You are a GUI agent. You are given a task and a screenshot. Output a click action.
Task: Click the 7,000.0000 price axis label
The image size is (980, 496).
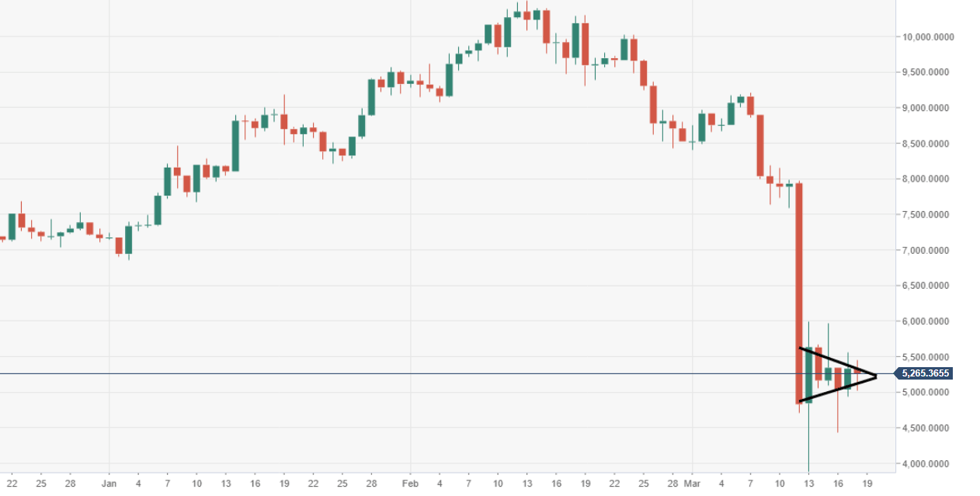click(927, 251)
